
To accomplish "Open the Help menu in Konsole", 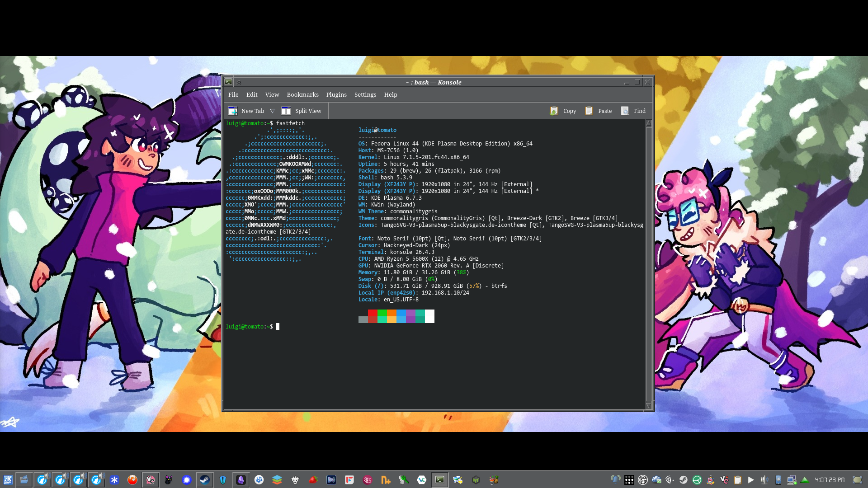I will tap(391, 94).
